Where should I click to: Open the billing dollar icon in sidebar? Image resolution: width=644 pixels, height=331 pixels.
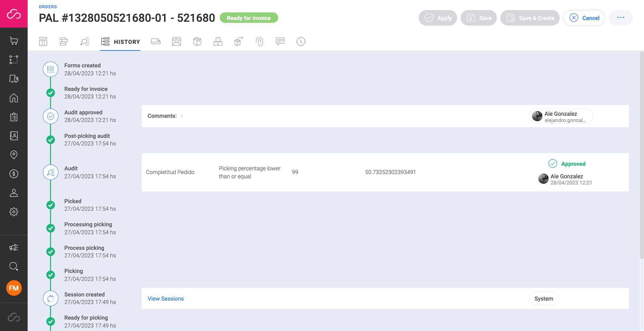coord(14,174)
